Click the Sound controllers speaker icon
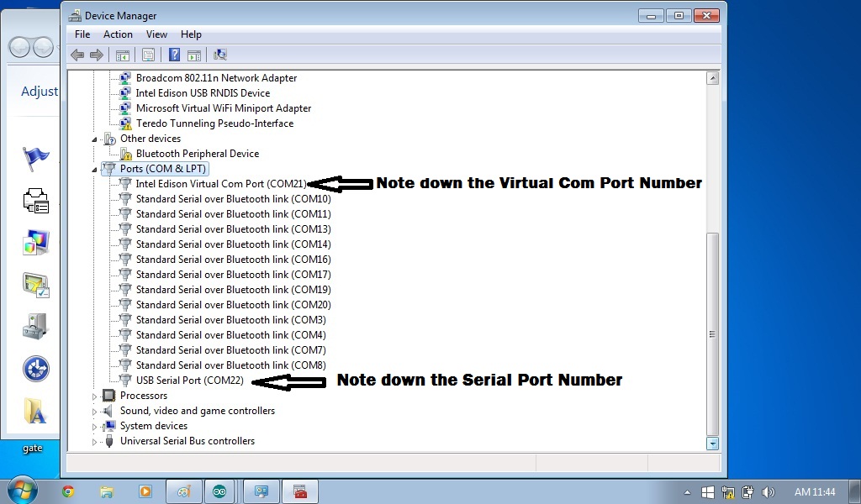The width and height of the screenshot is (861, 504). click(109, 411)
